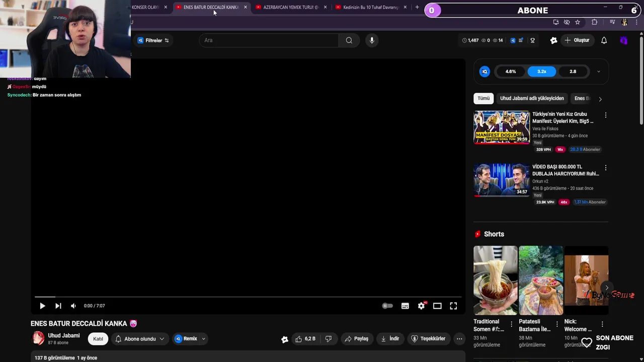Show more chips with right arrow
This screenshot has height=362, width=644.
[600, 99]
